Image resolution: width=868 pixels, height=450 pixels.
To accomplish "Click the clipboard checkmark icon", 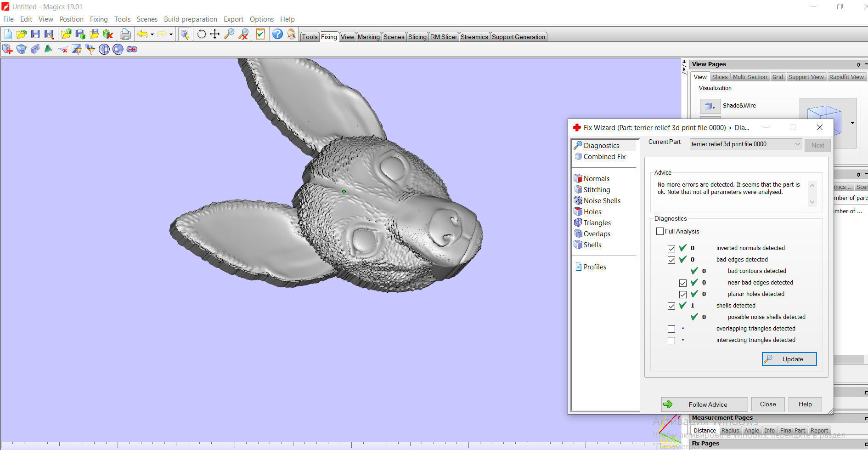I will tap(260, 34).
